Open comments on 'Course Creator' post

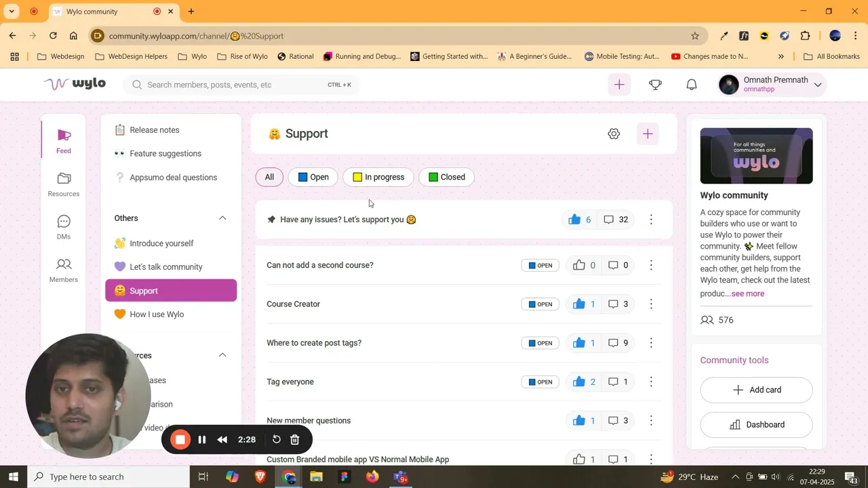pyautogui.click(x=618, y=304)
